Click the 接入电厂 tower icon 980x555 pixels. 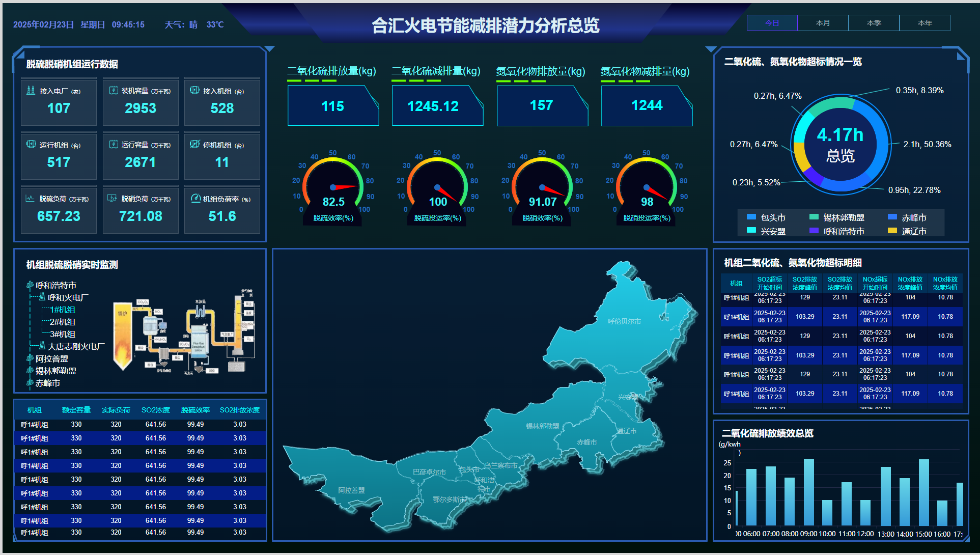[x=31, y=90]
